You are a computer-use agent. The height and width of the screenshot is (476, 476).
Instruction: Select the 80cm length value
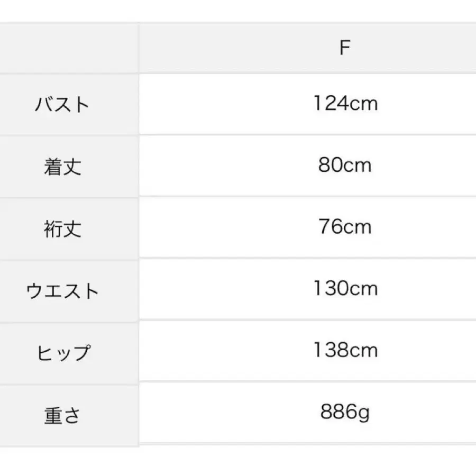(x=345, y=165)
